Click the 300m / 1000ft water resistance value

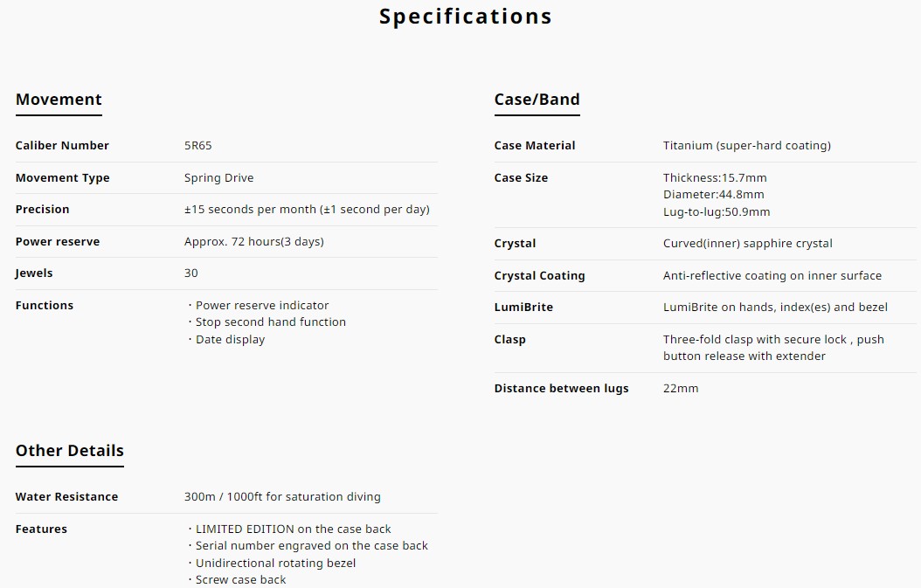click(282, 497)
